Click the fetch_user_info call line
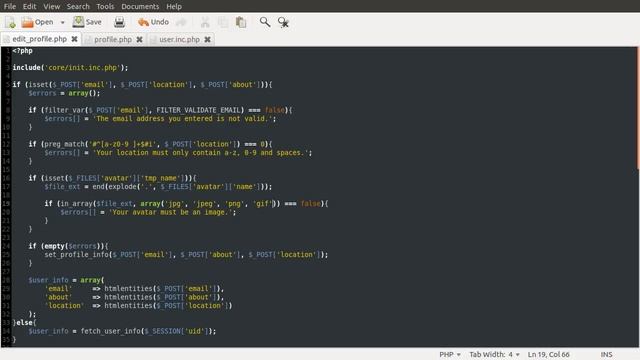 122,331
